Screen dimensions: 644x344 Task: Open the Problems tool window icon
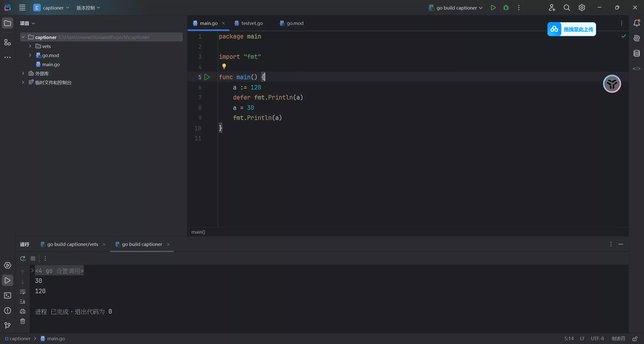tap(8, 311)
